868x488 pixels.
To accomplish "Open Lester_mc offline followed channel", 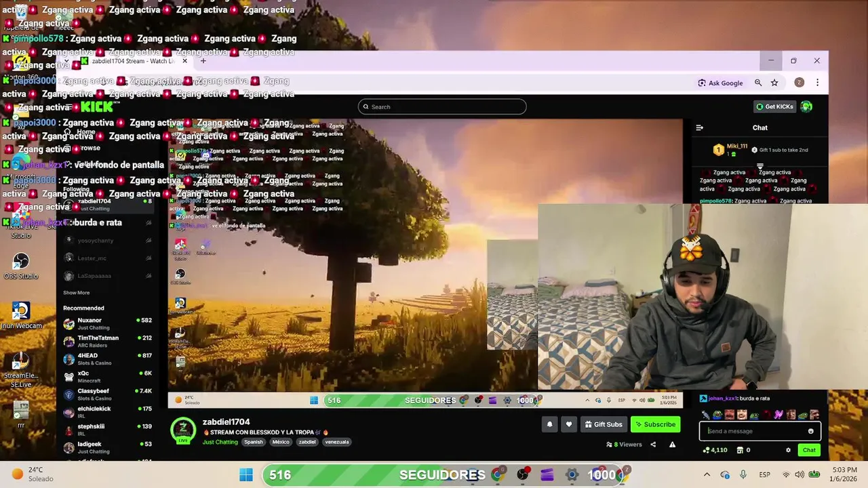I will [107, 258].
